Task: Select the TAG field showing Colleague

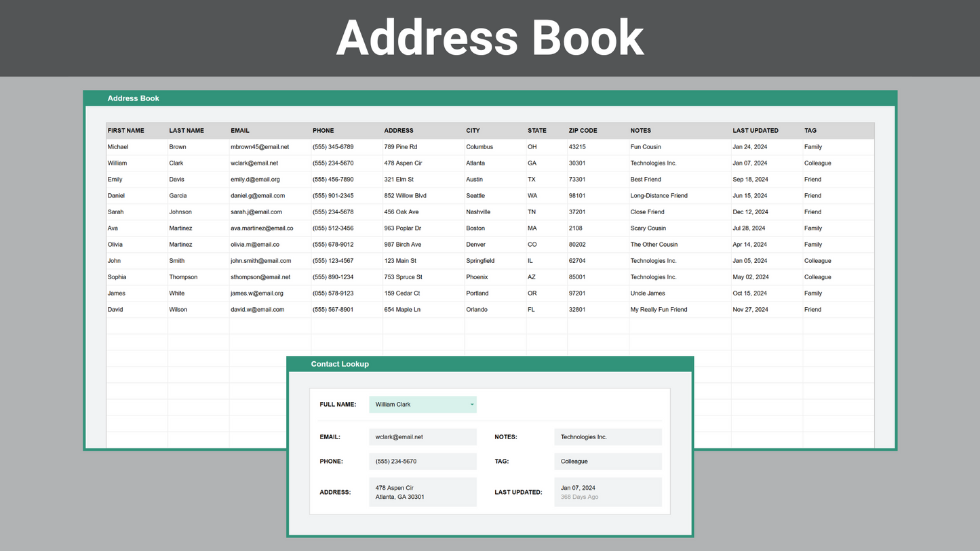Action: pyautogui.click(x=607, y=461)
